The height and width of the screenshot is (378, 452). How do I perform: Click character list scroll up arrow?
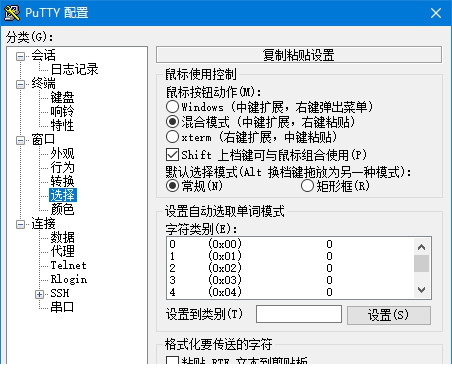click(x=421, y=247)
